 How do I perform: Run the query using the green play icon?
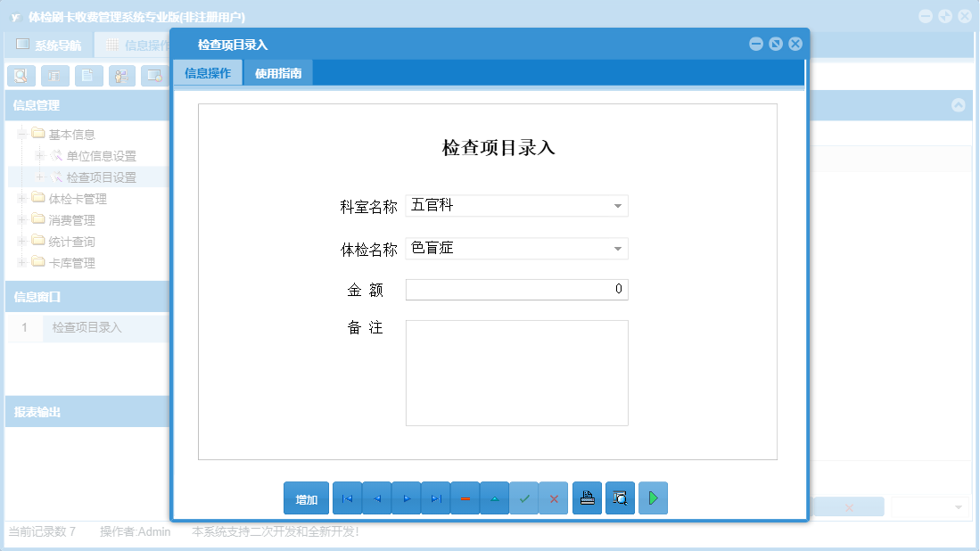[x=653, y=498]
